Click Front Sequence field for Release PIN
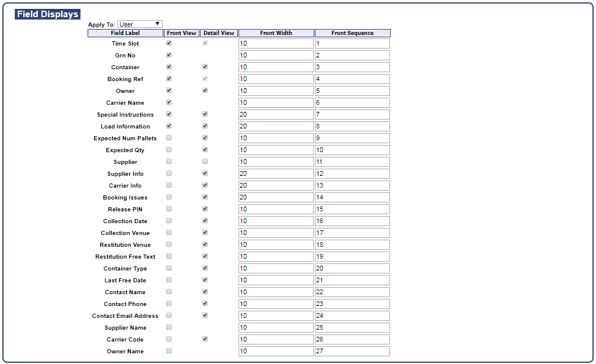This screenshot has height=364, width=596. (x=352, y=209)
